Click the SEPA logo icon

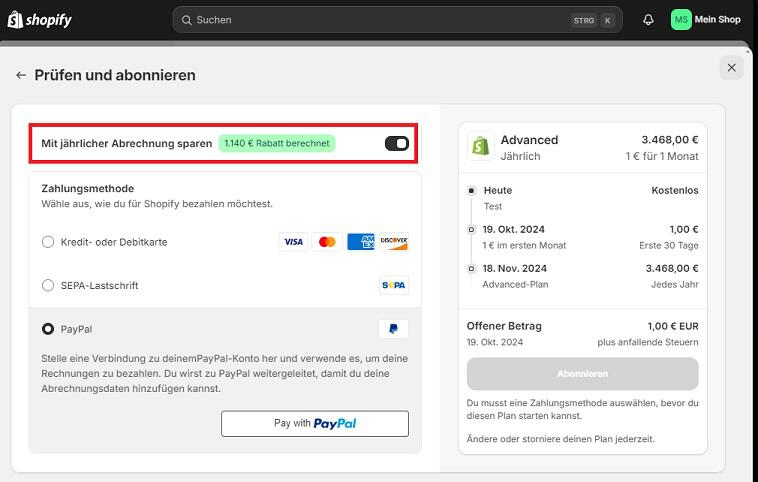[394, 285]
